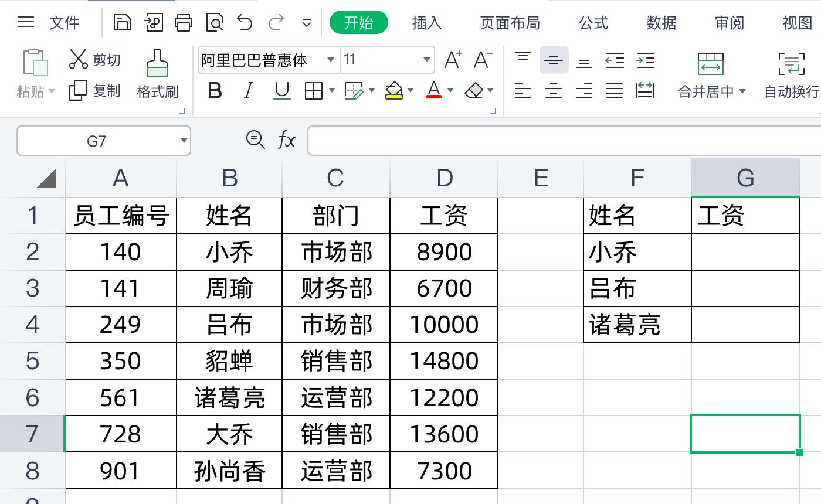Toggle italic formatting
This screenshot has height=504, width=821.
click(x=248, y=91)
